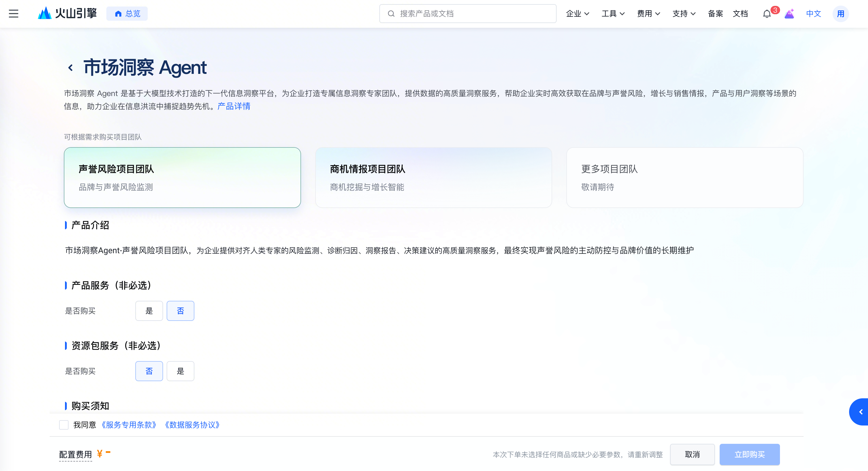Click the 火山引擎 logo
The width and height of the screenshot is (868, 471).
pos(67,14)
